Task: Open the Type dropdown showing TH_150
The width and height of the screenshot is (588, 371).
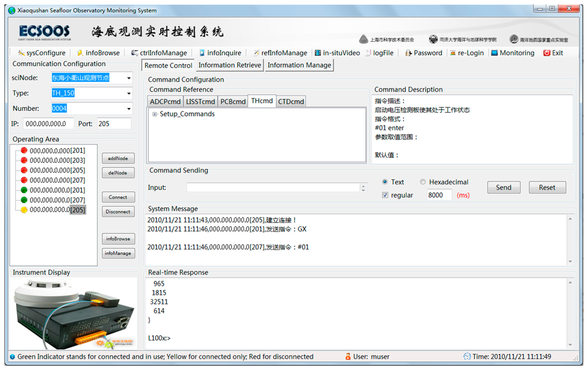Action: (x=129, y=93)
